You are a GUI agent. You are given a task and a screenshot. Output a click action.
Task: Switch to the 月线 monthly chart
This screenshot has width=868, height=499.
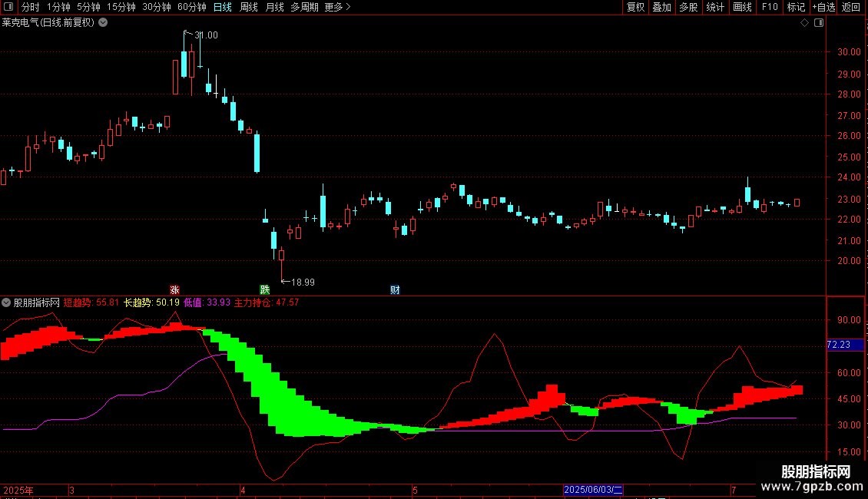[274, 7]
